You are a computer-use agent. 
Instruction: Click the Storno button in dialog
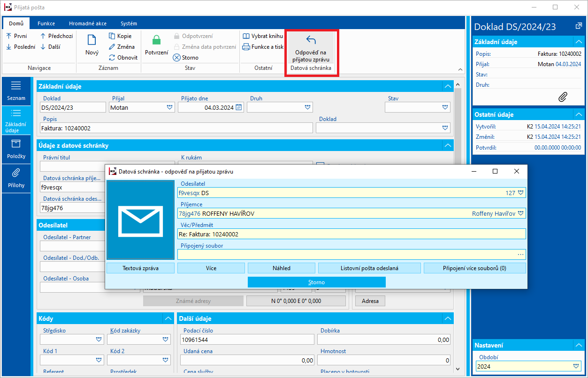pos(316,282)
